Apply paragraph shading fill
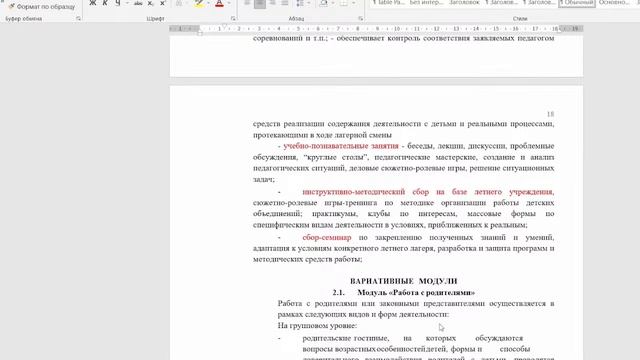 [323, 3]
